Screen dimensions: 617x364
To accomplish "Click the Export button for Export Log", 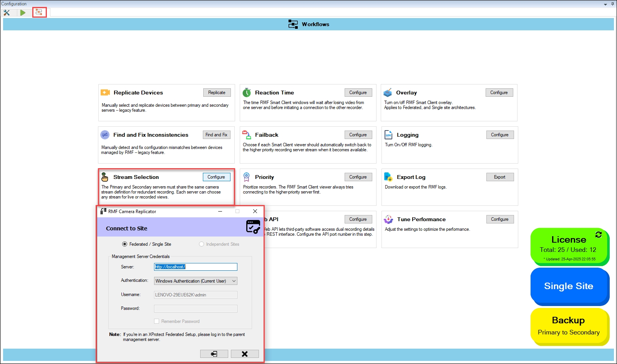I will 499,177.
